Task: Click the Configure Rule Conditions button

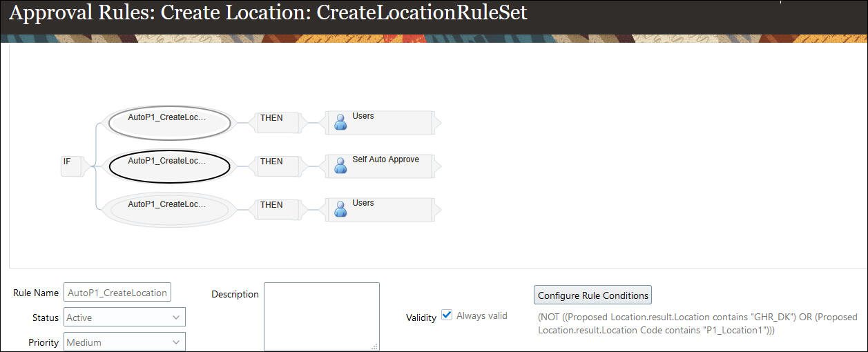Action: pos(593,295)
